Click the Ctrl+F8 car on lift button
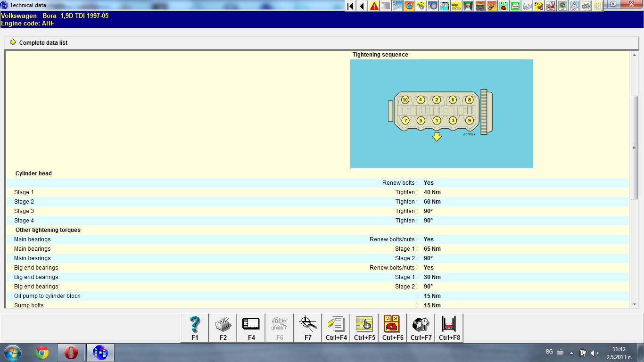 pyautogui.click(x=449, y=328)
